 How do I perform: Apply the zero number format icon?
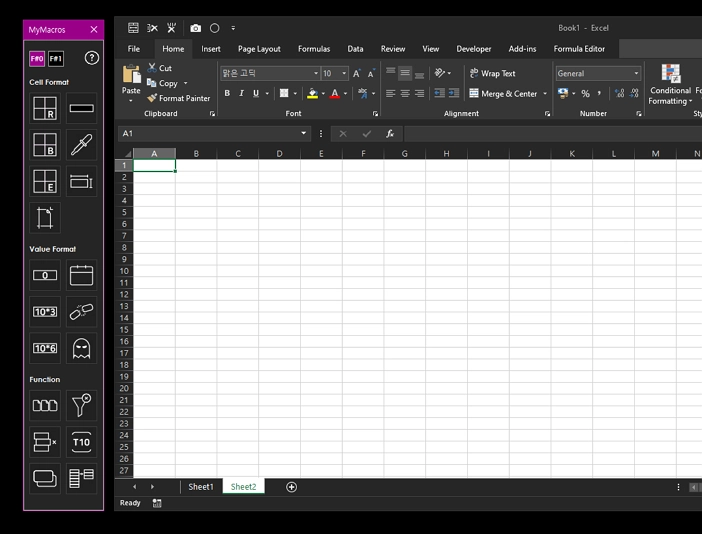point(45,275)
